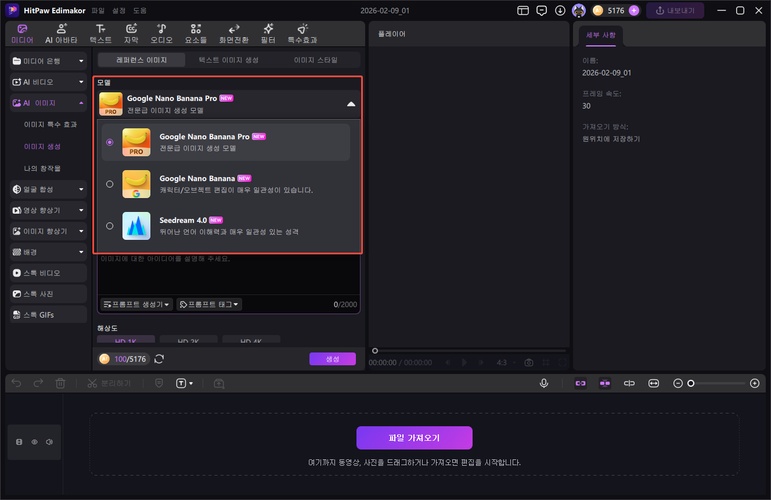Click the download icon in title bar
The image size is (771, 500).
coord(560,10)
